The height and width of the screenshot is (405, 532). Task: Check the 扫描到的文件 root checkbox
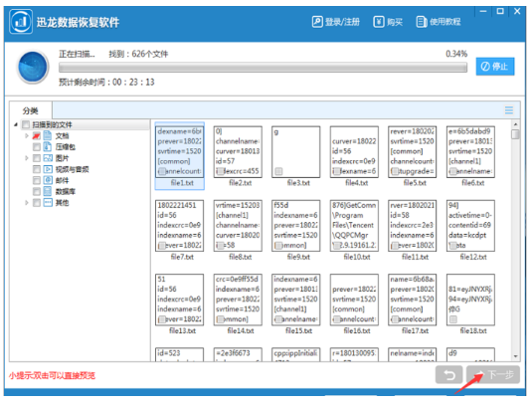26,124
